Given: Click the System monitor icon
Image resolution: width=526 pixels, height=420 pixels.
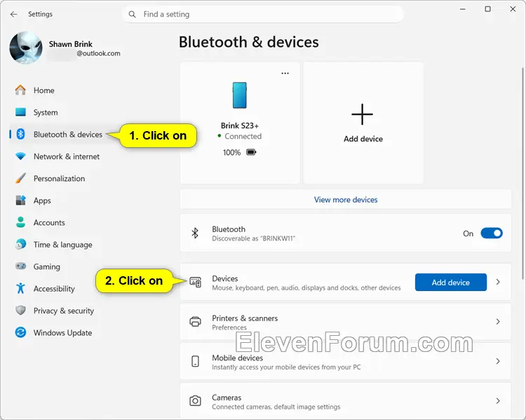Looking at the screenshot, I should click(20, 112).
